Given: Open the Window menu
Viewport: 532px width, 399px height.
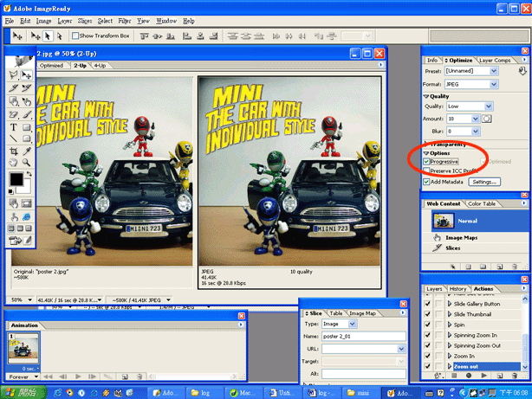Looking at the screenshot, I should [166, 21].
